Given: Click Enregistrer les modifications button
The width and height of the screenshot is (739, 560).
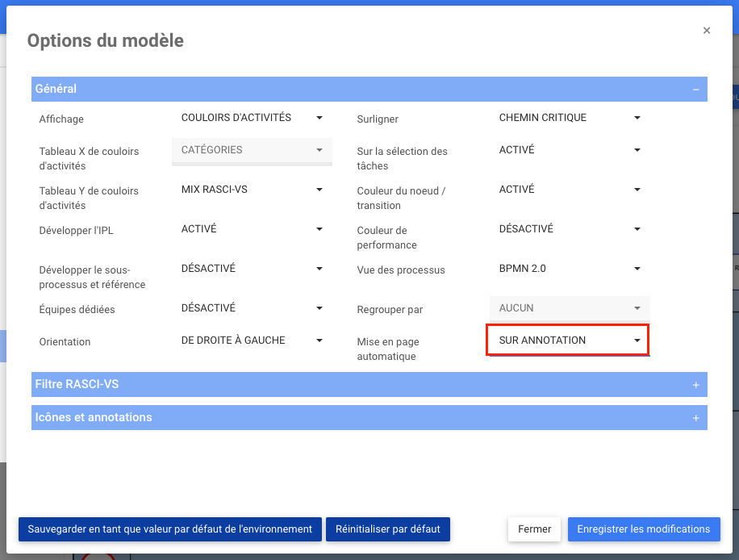Looking at the screenshot, I should coord(644,529).
